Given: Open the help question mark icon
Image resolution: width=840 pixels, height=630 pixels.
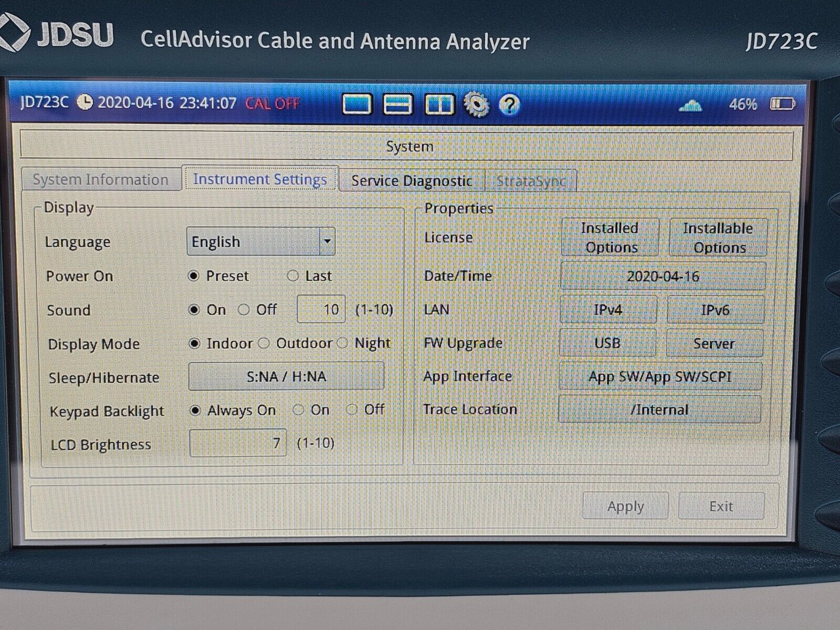Looking at the screenshot, I should 508,104.
